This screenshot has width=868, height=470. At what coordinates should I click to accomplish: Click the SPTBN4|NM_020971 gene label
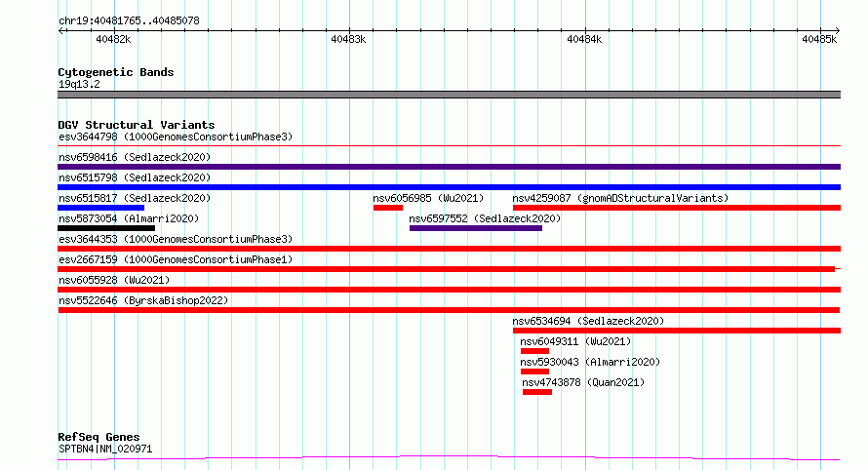pyautogui.click(x=105, y=449)
